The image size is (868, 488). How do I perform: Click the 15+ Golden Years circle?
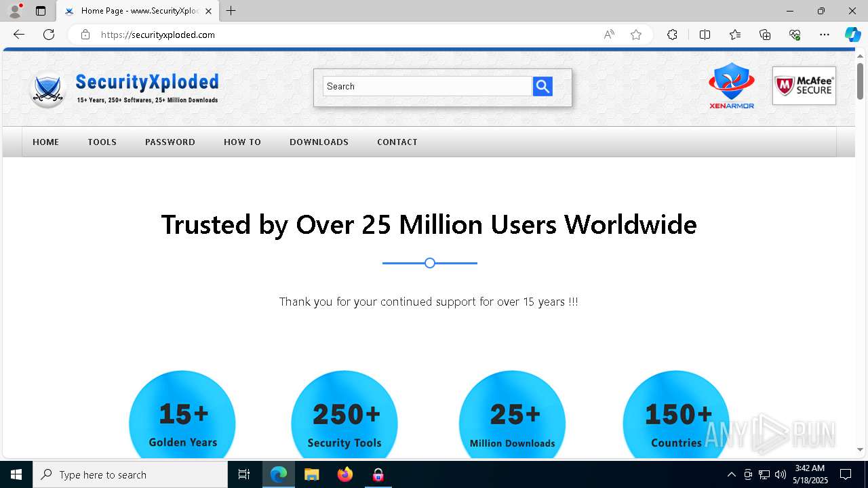(x=182, y=415)
